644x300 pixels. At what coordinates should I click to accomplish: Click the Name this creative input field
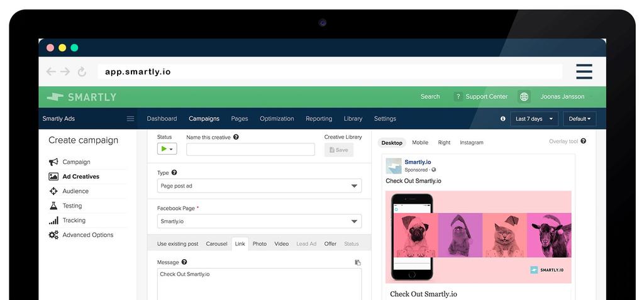250,150
